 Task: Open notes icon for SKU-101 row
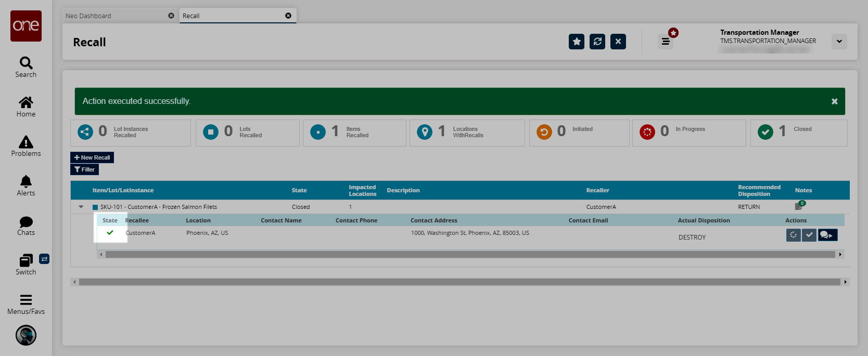point(800,206)
